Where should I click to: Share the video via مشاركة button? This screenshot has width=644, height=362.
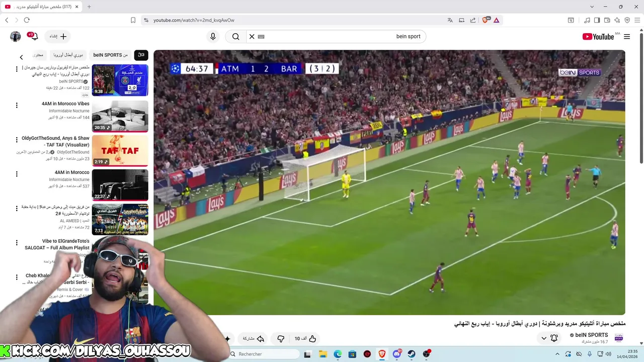254,338
